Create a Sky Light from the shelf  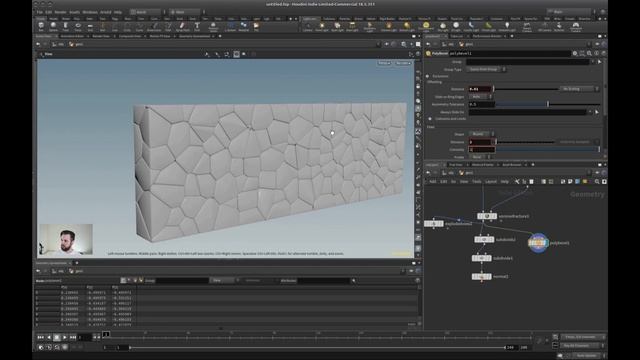click(x=443, y=27)
